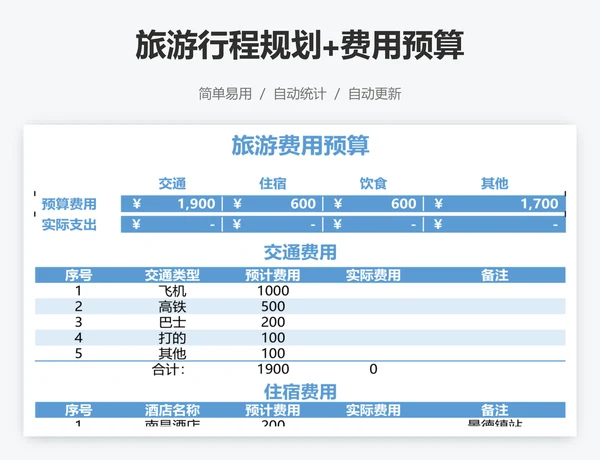
Task: Click serial number "3" in the 巴士 row
Action: 78,322
